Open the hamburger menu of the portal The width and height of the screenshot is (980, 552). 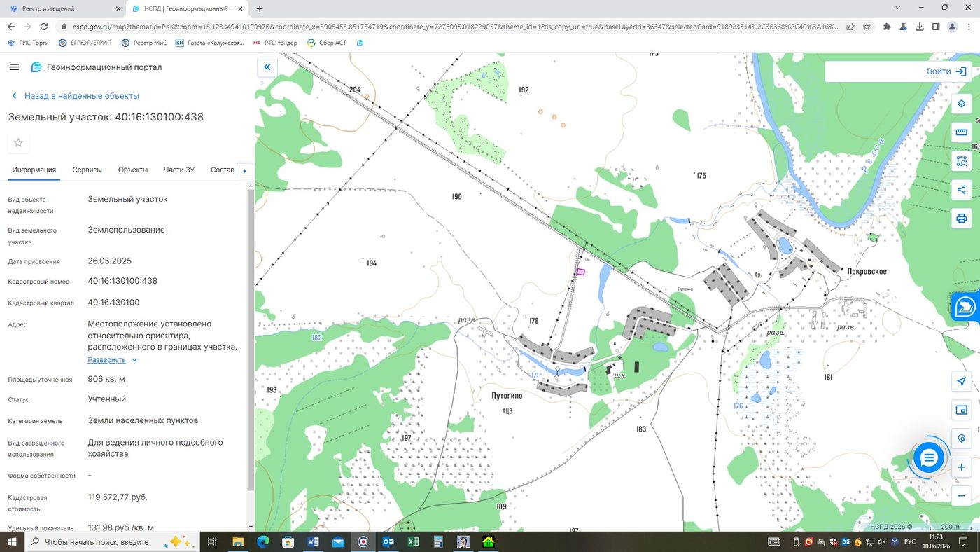[14, 67]
